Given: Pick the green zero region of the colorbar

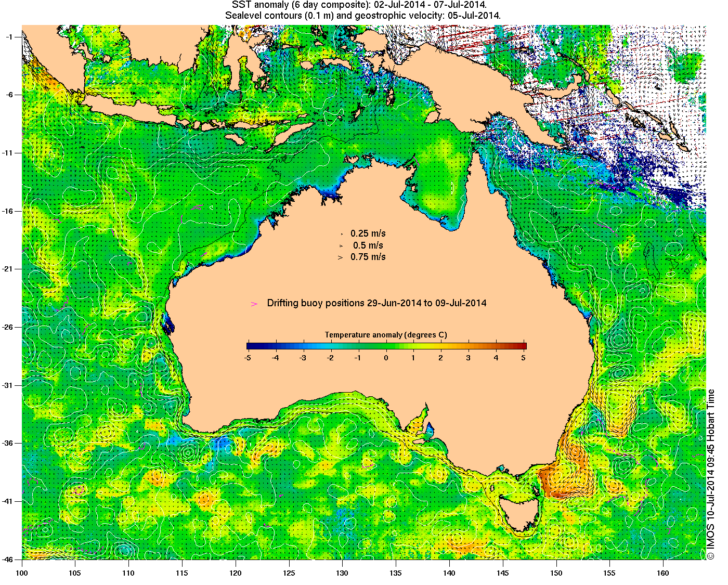Looking at the screenshot, I should [386, 346].
